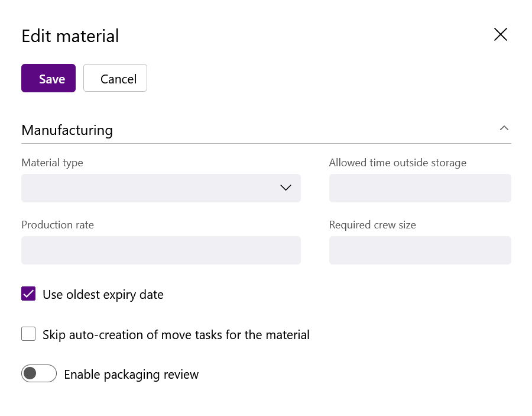Open the Material type dropdown
This screenshot has height=416, width=532.
tap(161, 188)
